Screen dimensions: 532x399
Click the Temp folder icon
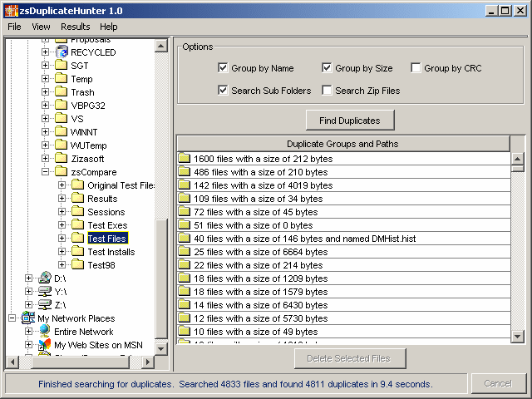(x=61, y=78)
